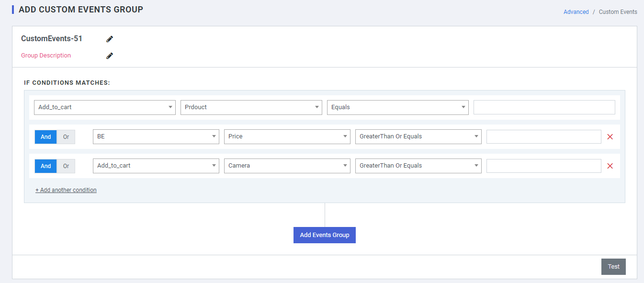644x283 pixels.
Task: Focus value input in the Price row
Action: (543, 136)
